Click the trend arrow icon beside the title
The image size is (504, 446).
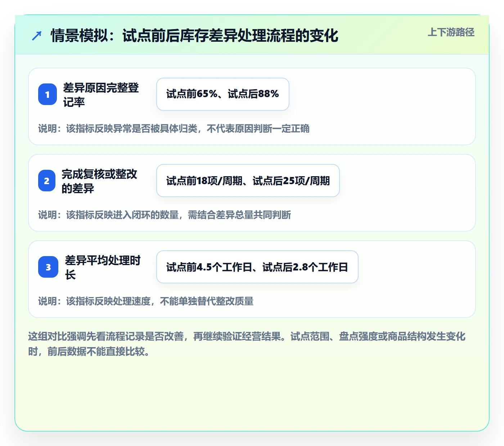click(37, 36)
